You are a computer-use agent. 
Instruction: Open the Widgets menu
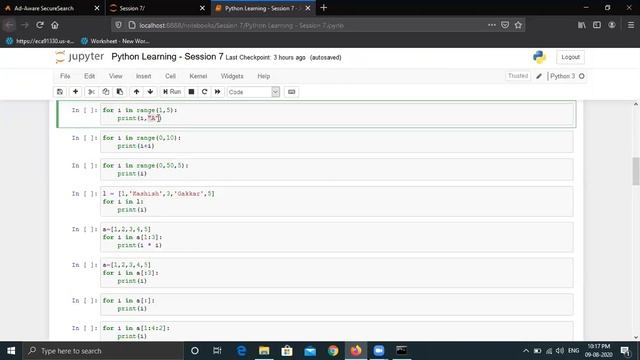(x=232, y=76)
